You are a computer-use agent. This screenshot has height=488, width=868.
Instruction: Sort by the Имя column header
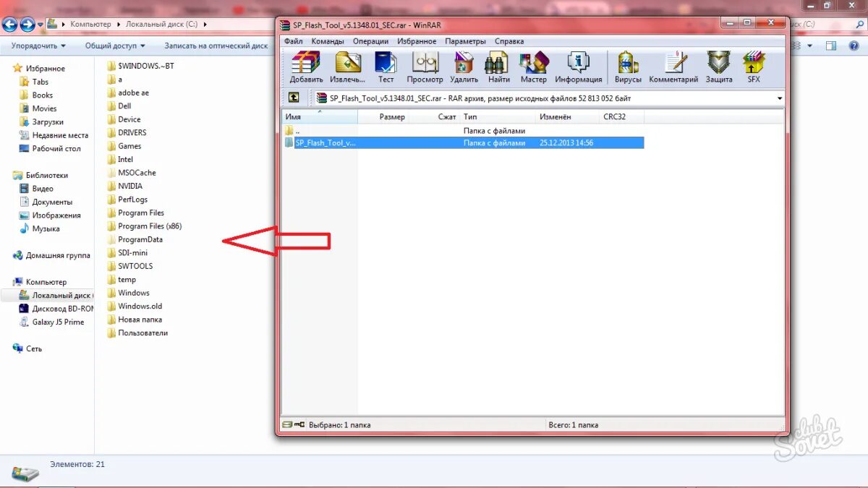(320, 116)
